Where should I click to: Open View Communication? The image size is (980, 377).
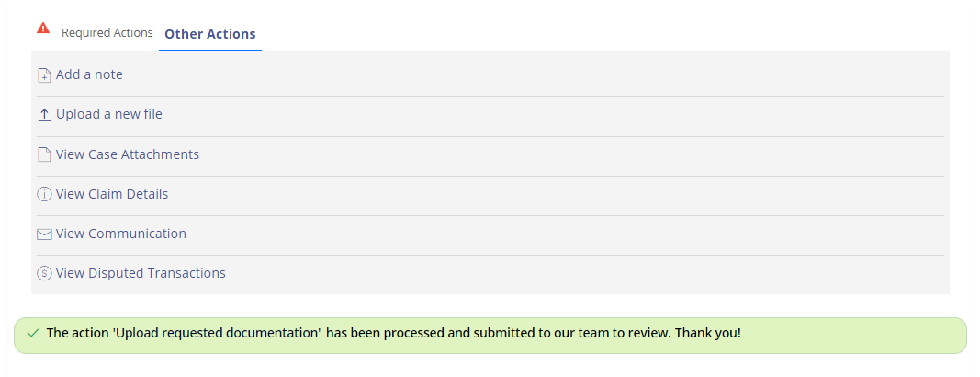click(x=121, y=234)
